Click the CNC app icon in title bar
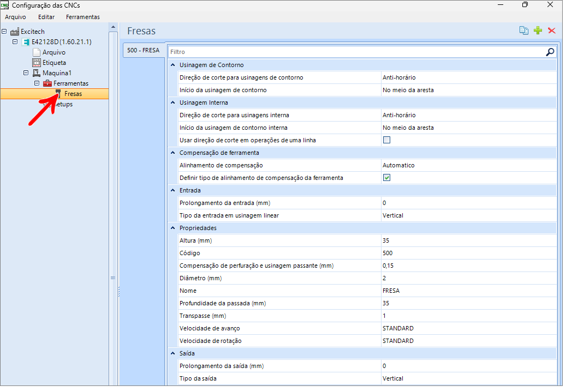This screenshot has width=566, height=392. (4, 5)
